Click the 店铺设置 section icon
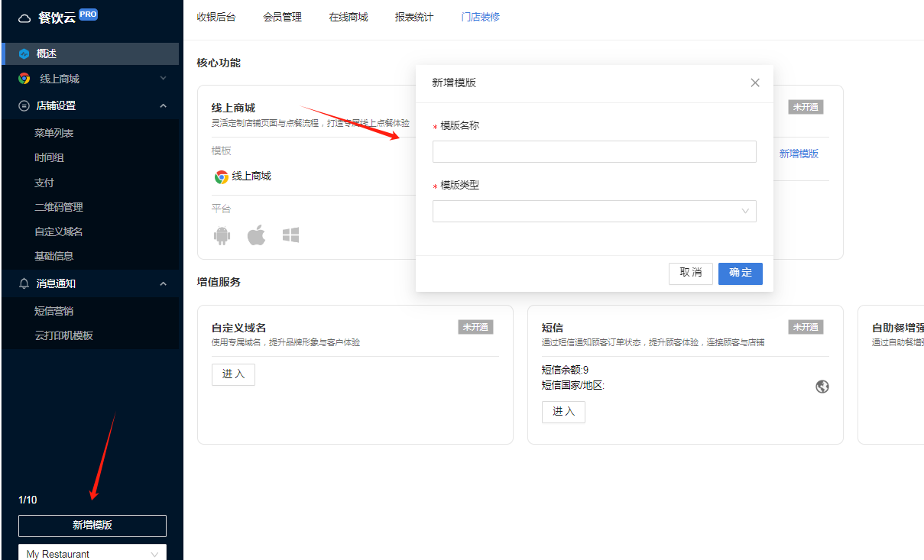 click(x=24, y=105)
